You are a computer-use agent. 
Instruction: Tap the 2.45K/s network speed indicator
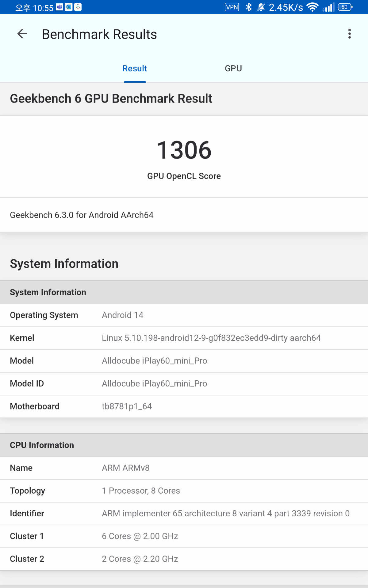click(286, 7)
